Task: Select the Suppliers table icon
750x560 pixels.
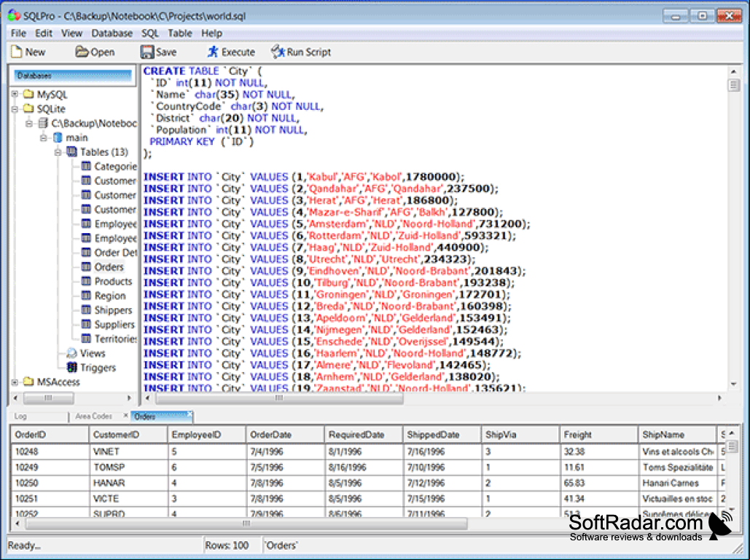Action: [x=86, y=324]
